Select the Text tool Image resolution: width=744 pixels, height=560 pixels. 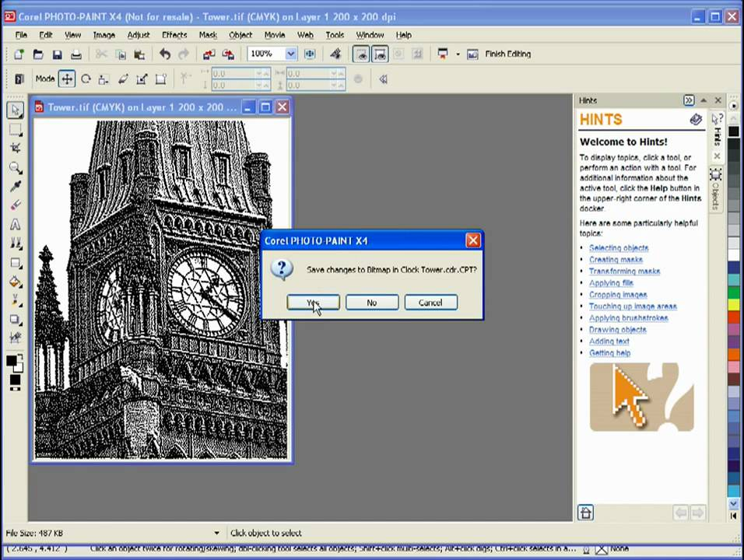(16, 224)
